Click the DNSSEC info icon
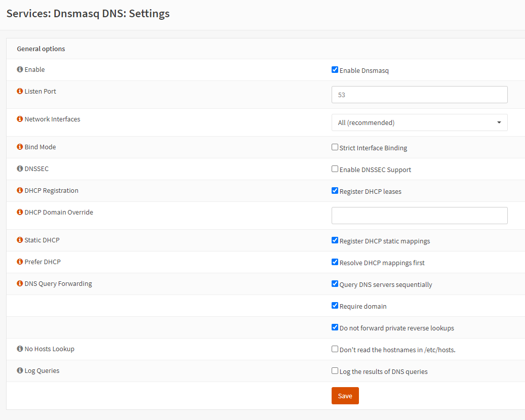 (x=20, y=169)
